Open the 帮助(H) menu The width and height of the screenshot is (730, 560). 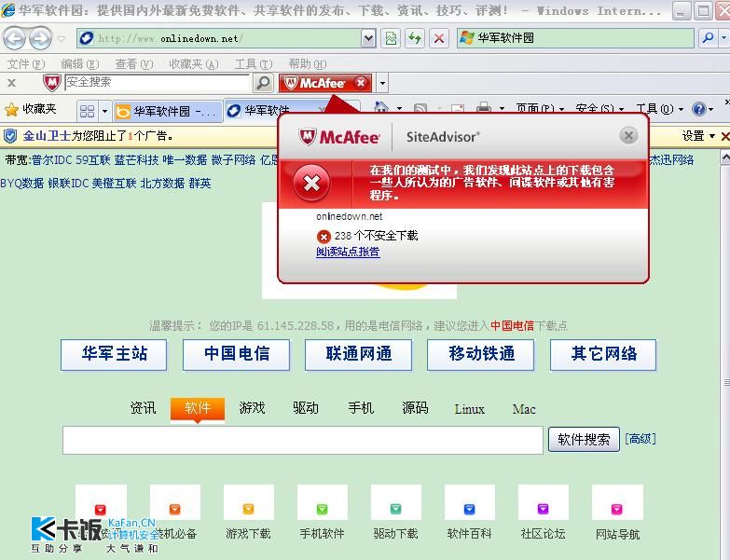click(x=308, y=63)
